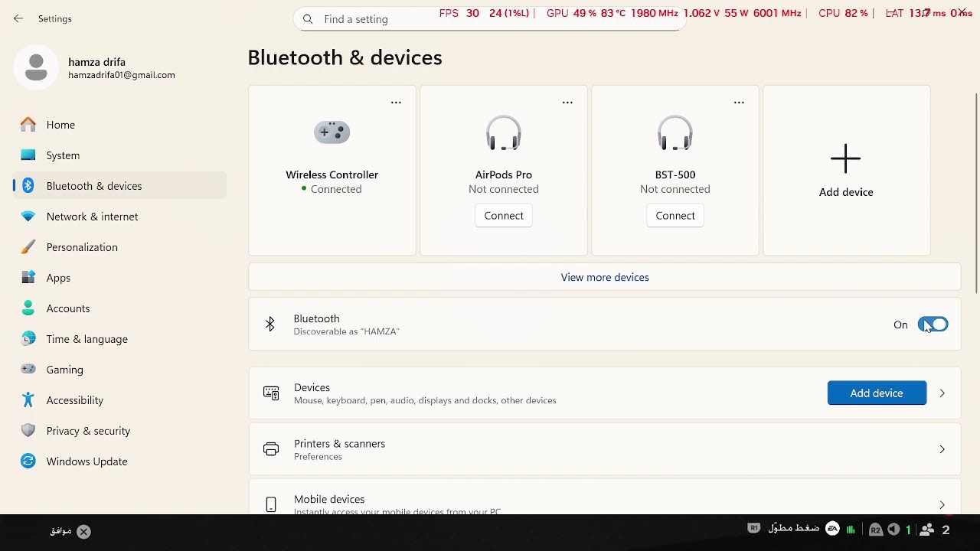980x551 pixels.
Task: Select the AirPods Pro headphones icon
Action: pyautogui.click(x=504, y=132)
